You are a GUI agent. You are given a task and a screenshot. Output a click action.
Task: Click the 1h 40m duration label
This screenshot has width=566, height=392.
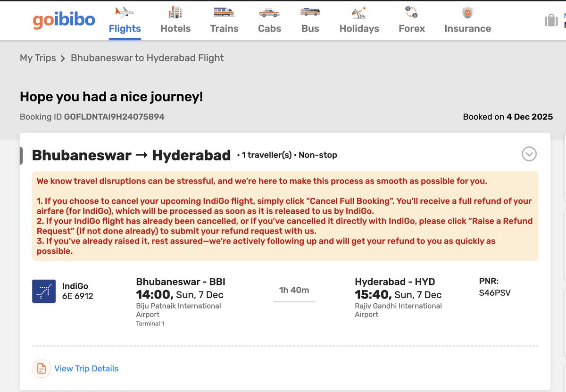[294, 290]
